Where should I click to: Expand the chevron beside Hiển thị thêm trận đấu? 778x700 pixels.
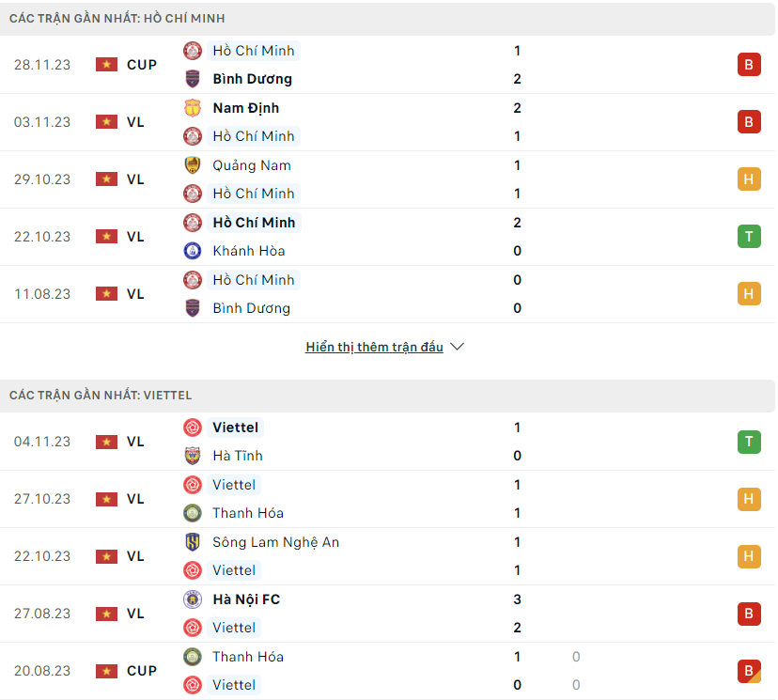457,347
